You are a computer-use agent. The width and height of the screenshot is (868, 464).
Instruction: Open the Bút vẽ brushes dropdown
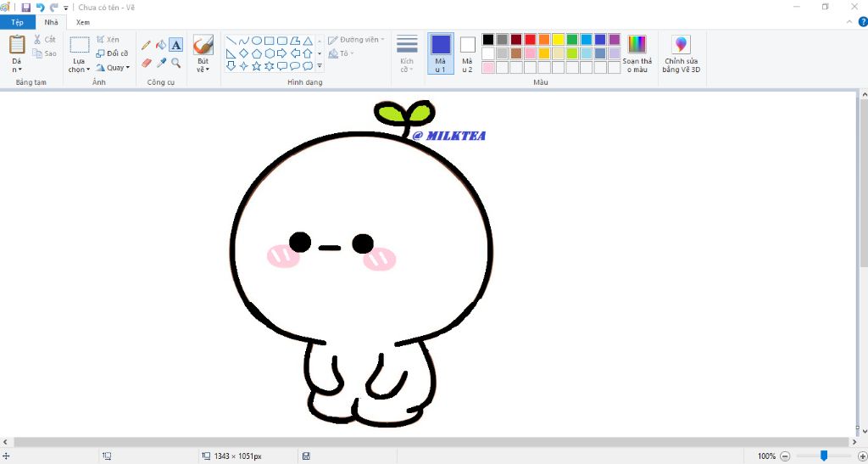(203, 66)
